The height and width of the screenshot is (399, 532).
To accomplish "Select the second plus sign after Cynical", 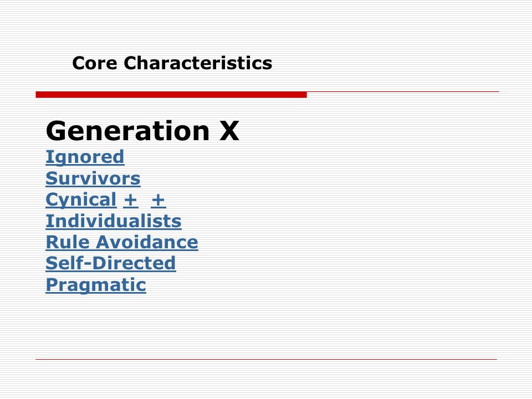I will pyautogui.click(x=158, y=200).
